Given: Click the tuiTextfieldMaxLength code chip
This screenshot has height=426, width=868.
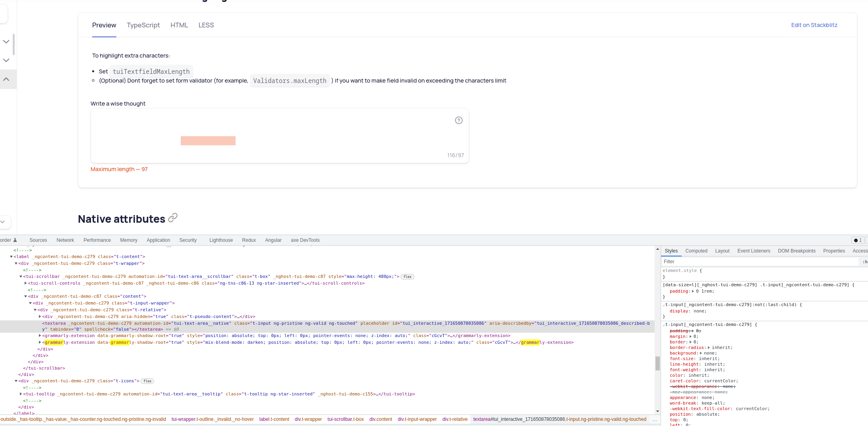Looking at the screenshot, I should coord(151,71).
